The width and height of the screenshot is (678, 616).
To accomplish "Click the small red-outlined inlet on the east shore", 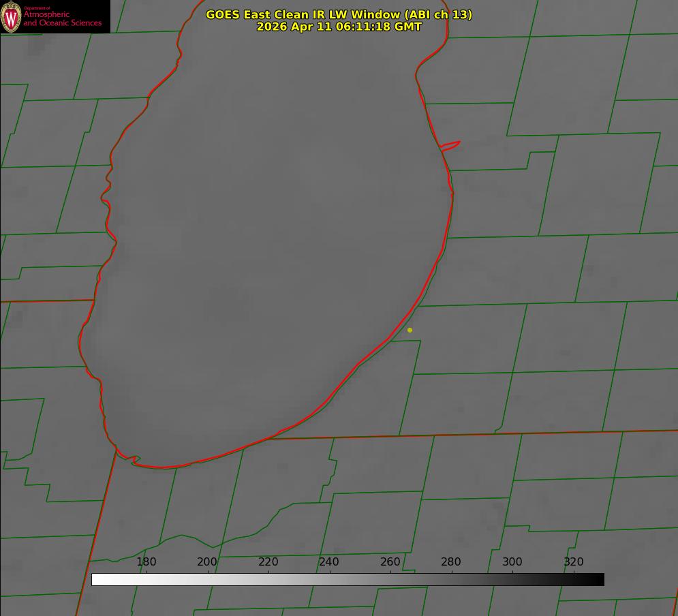I will 450,146.
